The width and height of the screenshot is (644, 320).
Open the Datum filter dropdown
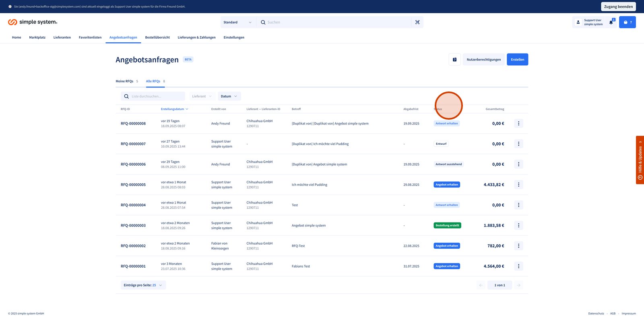[229, 96]
